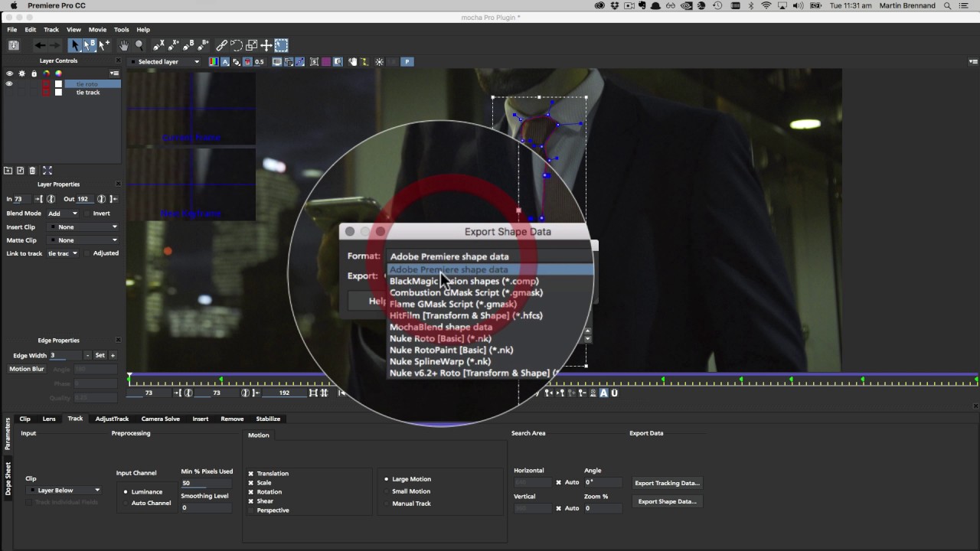Hide the tie roto layer eye icon
The width and height of the screenshot is (980, 551).
9,83
